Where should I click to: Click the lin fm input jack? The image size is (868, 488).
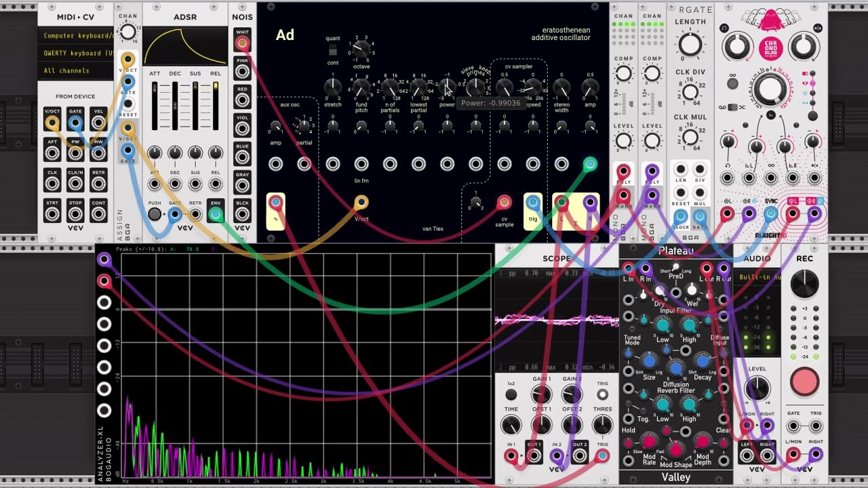(x=361, y=164)
